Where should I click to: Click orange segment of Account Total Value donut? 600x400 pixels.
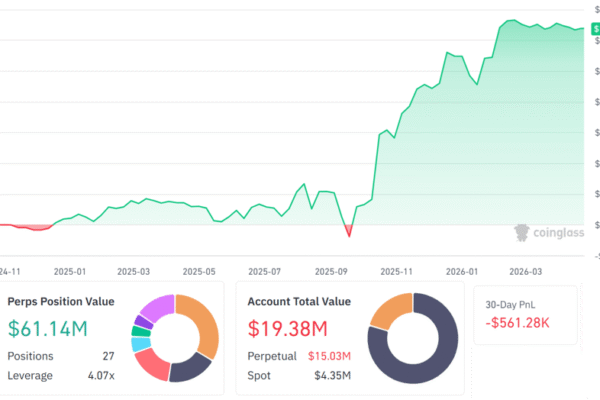click(x=386, y=312)
